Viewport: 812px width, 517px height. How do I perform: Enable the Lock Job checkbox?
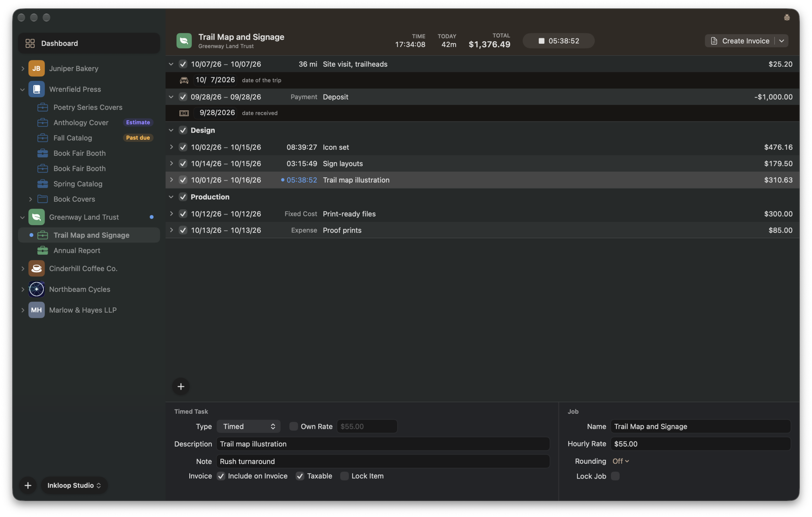[615, 476]
